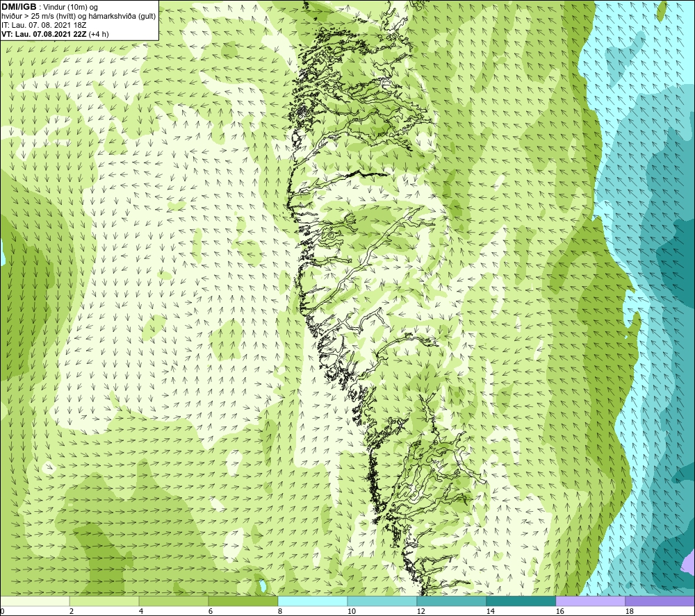Click the scale label "4"
Screen dimensions: 695x616
click(140, 612)
